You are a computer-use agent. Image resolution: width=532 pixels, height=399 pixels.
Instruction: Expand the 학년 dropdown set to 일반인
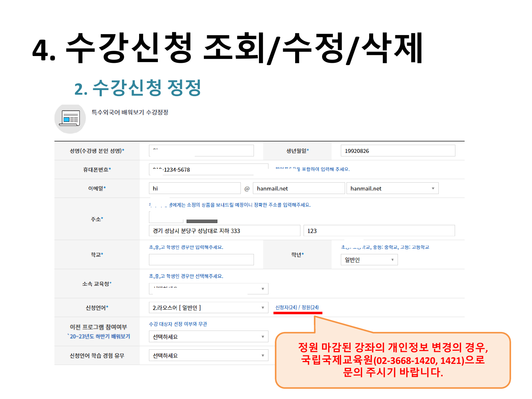pos(369,260)
